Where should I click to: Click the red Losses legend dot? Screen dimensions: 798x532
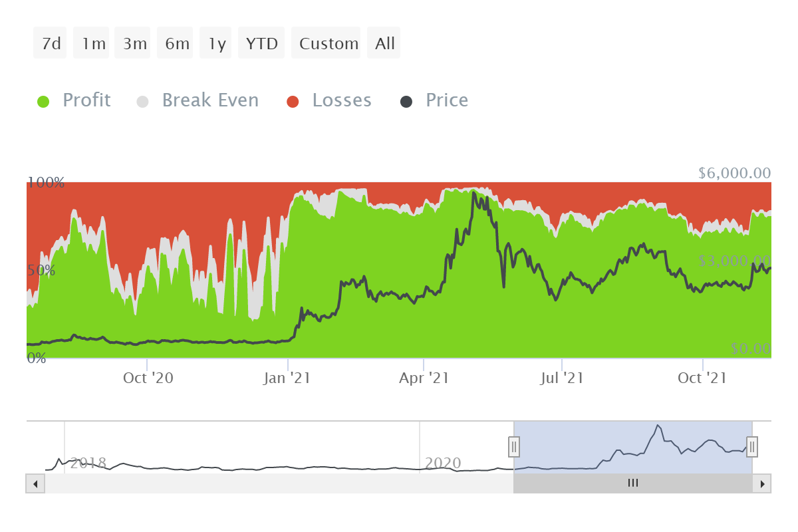tap(293, 102)
